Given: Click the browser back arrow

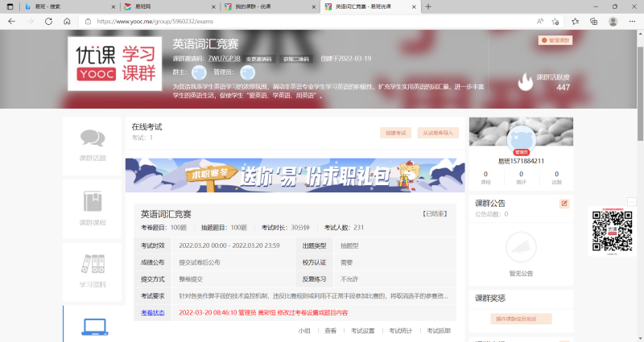Looking at the screenshot, I should click(x=12, y=21).
